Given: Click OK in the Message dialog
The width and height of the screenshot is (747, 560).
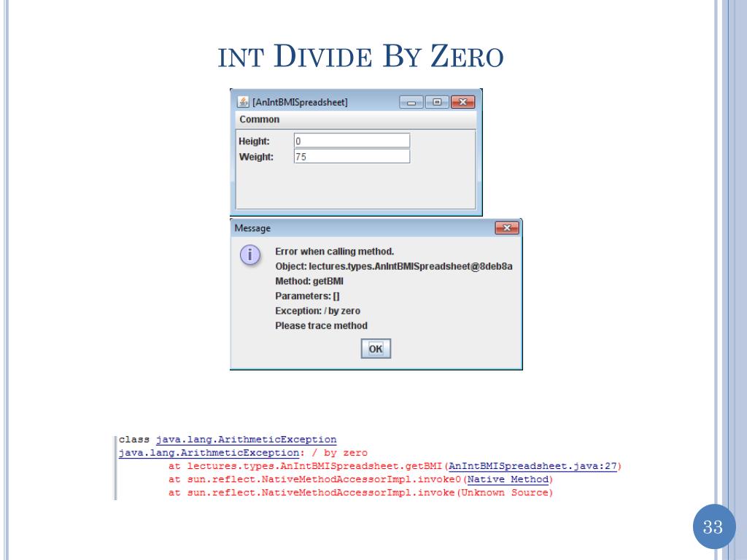Looking at the screenshot, I should pos(376,349).
